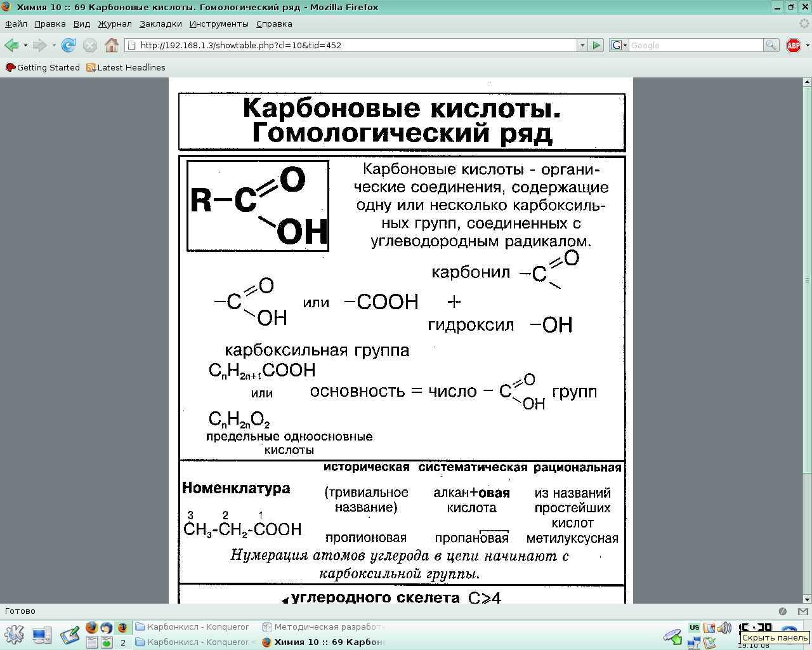Click the volume speaker tray icon
The width and height of the screenshot is (812, 650).
tap(724, 628)
